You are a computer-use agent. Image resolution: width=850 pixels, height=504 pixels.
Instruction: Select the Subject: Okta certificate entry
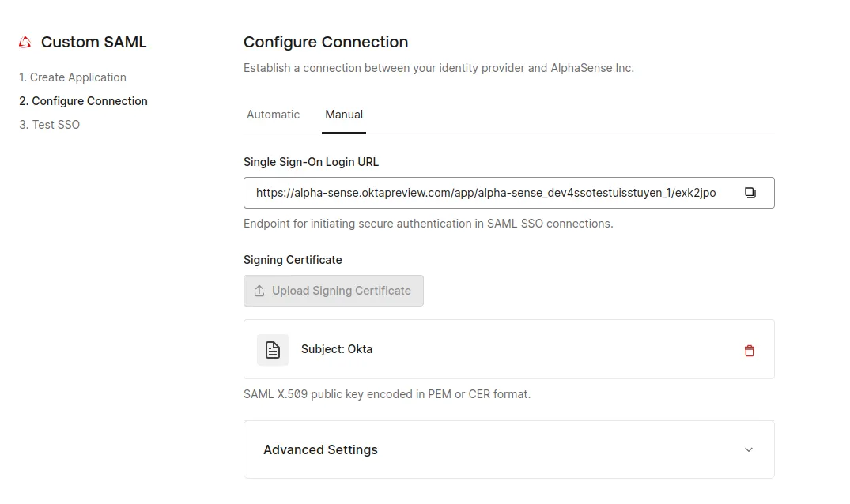pyautogui.click(x=337, y=349)
